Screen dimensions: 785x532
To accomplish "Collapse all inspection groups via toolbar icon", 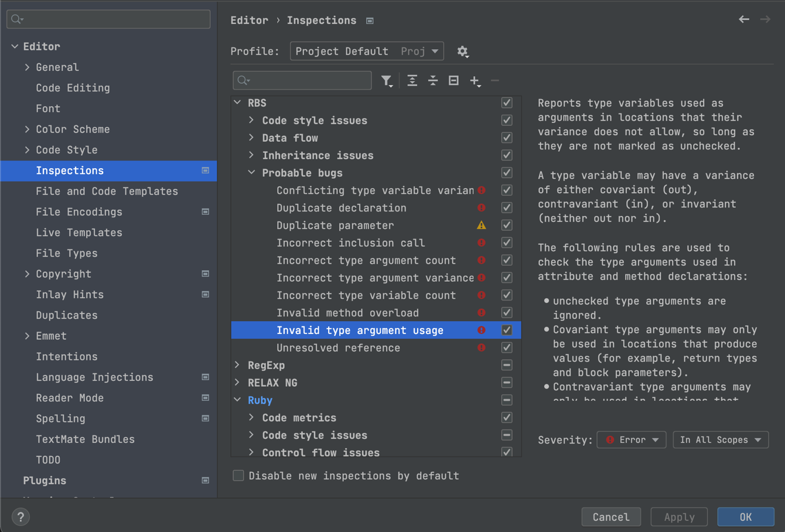I will tap(432, 80).
